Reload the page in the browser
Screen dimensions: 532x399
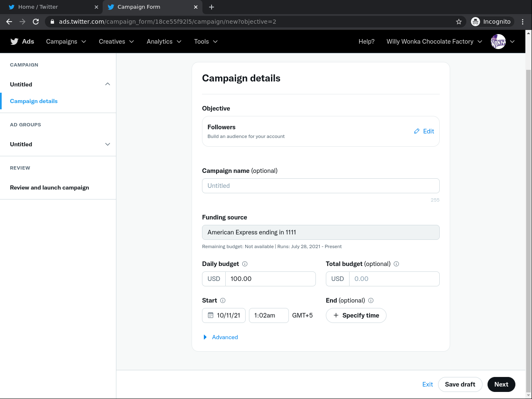pyautogui.click(x=36, y=22)
